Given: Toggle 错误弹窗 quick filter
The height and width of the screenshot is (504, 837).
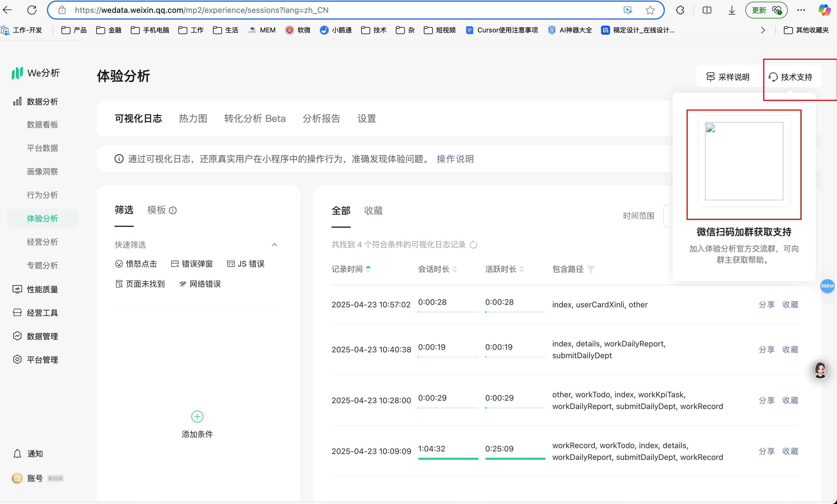Looking at the screenshot, I should tap(192, 264).
